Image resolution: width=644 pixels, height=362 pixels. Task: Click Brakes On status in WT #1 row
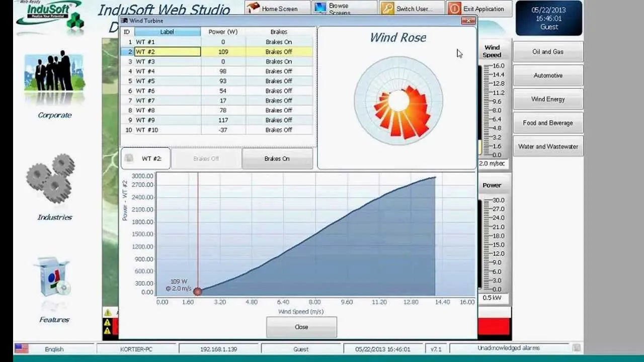279,42
